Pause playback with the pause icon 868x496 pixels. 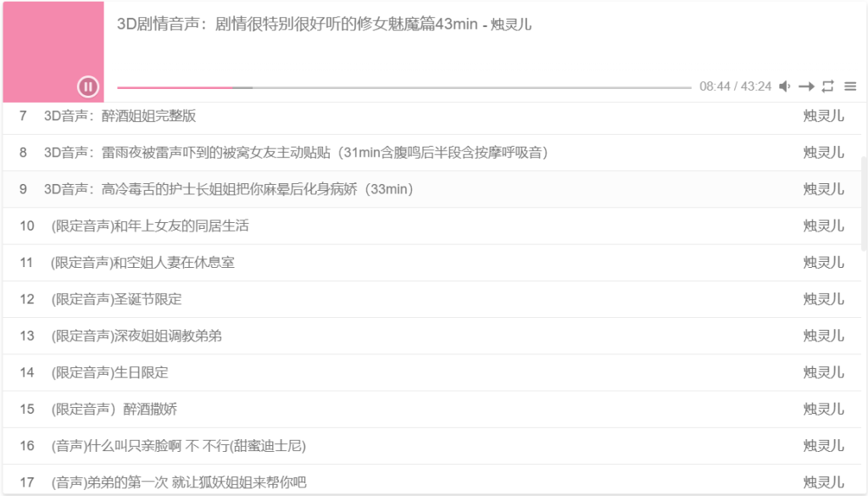[87, 86]
